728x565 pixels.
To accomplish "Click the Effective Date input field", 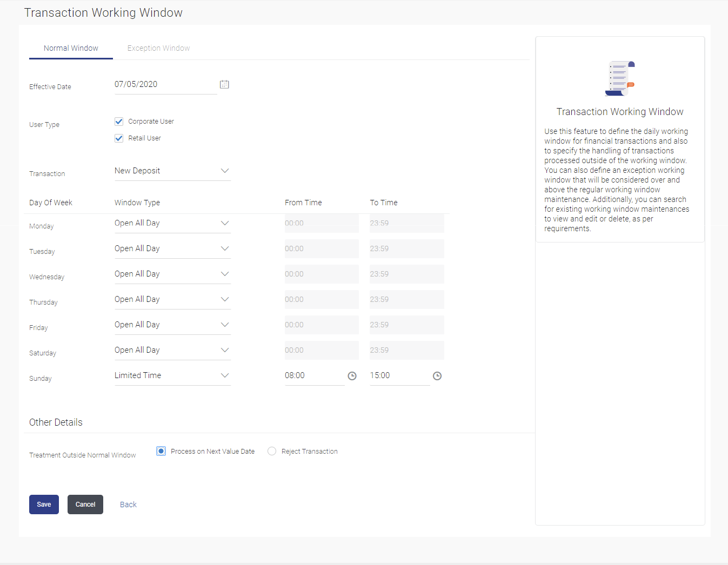I will pos(165,84).
